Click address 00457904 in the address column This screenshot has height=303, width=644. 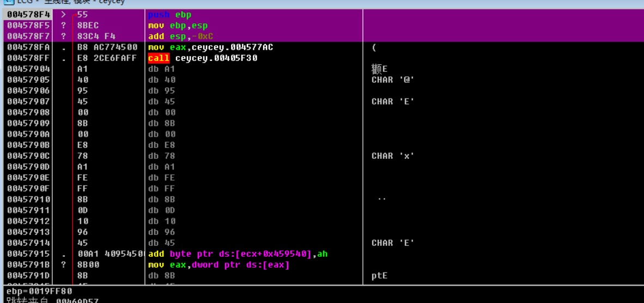pos(28,69)
